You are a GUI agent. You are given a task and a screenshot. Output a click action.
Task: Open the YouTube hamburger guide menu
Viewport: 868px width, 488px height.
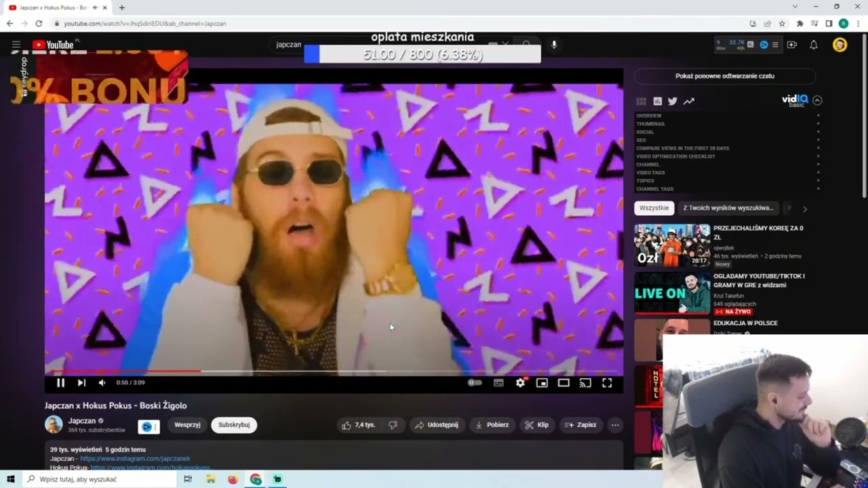coord(16,45)
